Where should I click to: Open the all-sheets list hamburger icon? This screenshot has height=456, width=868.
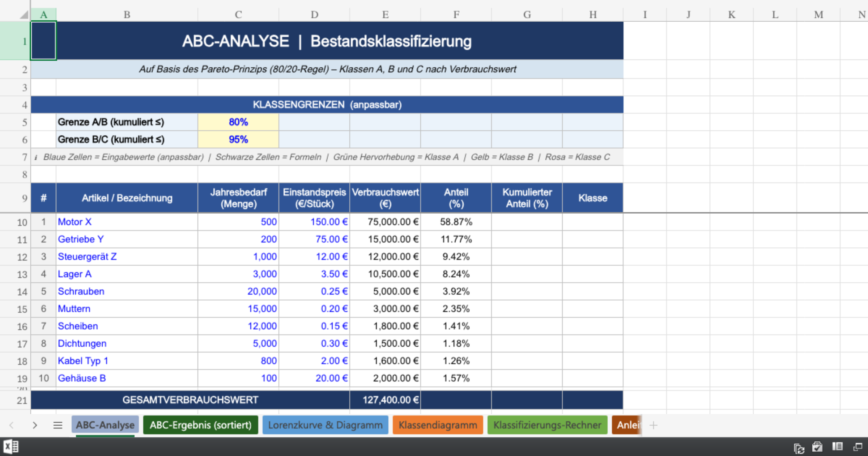click(58, 425)
